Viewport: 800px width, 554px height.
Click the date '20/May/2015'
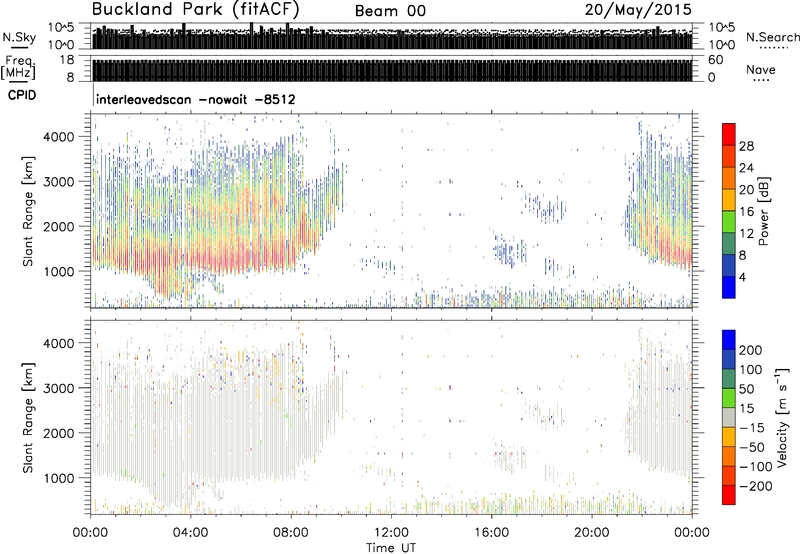click(x=638, y=10)
